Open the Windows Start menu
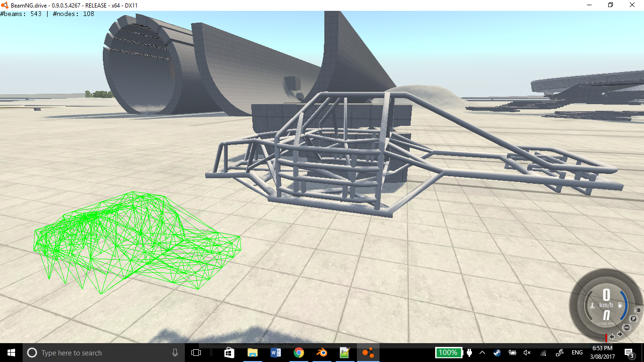 tap(11, 353)
